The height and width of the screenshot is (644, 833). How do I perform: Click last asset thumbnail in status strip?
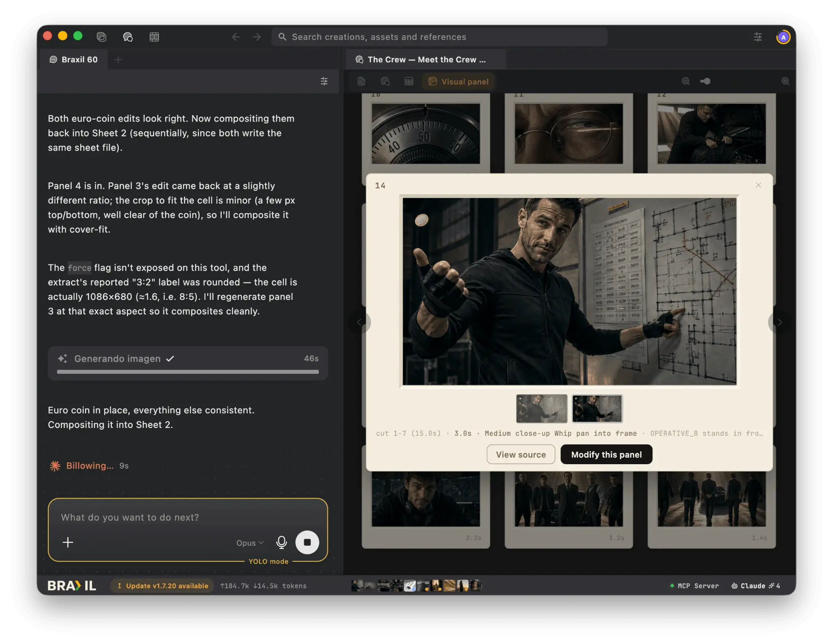click(476, 586)
